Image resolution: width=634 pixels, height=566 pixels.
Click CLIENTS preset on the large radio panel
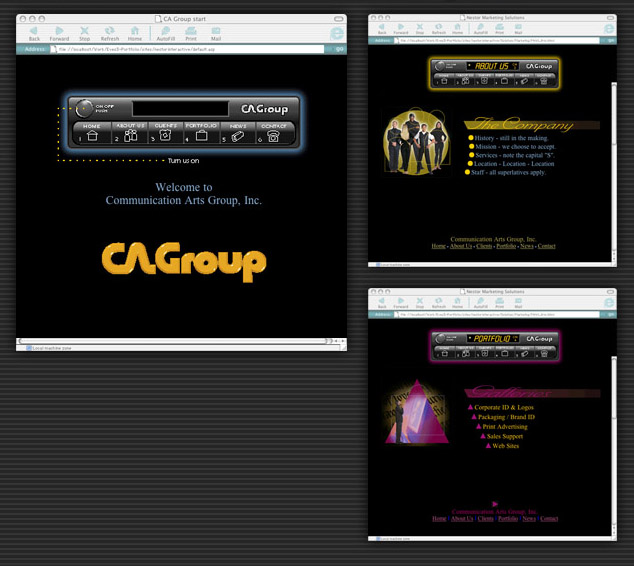pos(165,133)
